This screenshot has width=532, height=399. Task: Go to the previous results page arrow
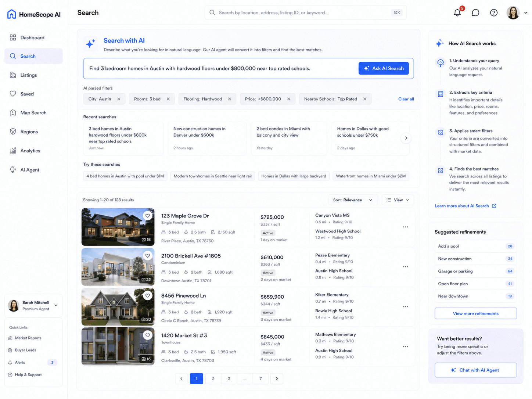181,379
